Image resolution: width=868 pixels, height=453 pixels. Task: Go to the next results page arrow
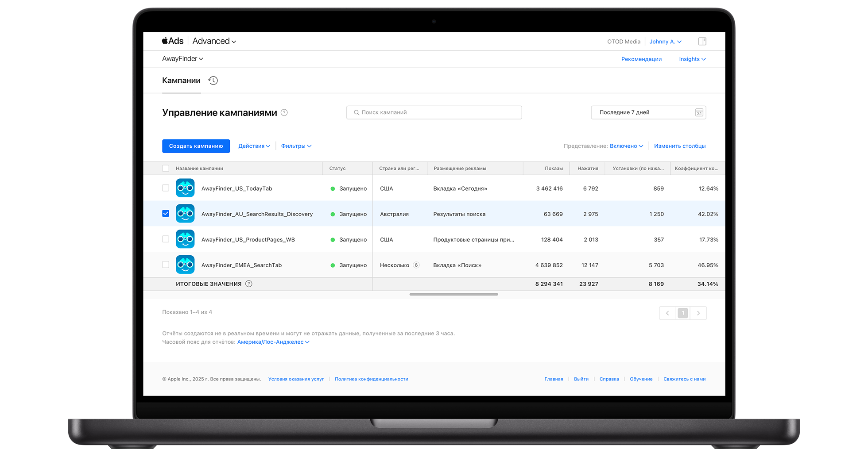tap(698, 313)
